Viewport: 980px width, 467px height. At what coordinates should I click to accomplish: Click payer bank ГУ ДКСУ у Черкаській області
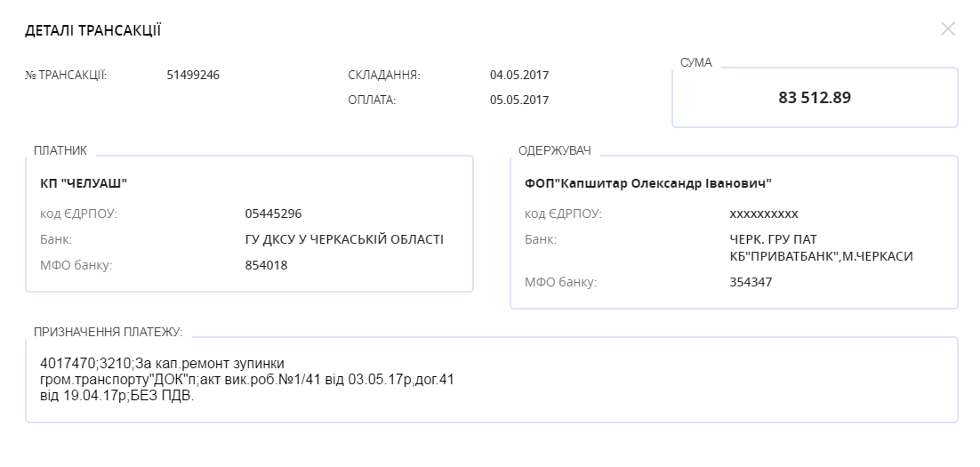[343, 239]
